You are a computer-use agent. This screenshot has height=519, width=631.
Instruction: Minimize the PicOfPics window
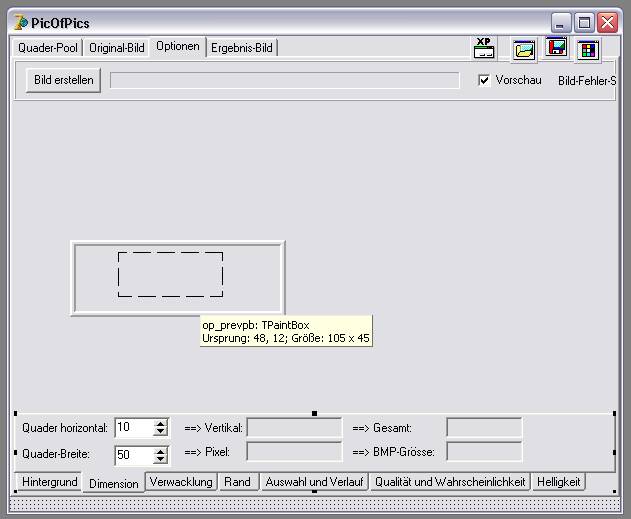pos(561,23)
